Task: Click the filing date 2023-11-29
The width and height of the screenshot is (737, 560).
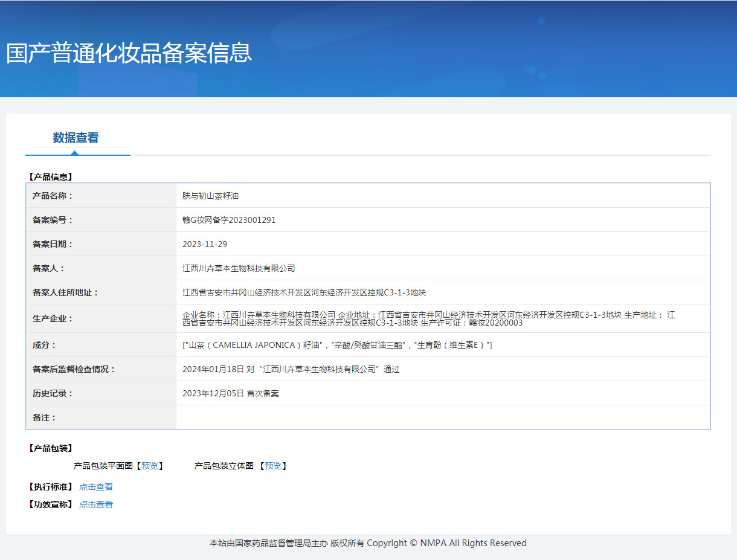Action: [x=205, y=244]
